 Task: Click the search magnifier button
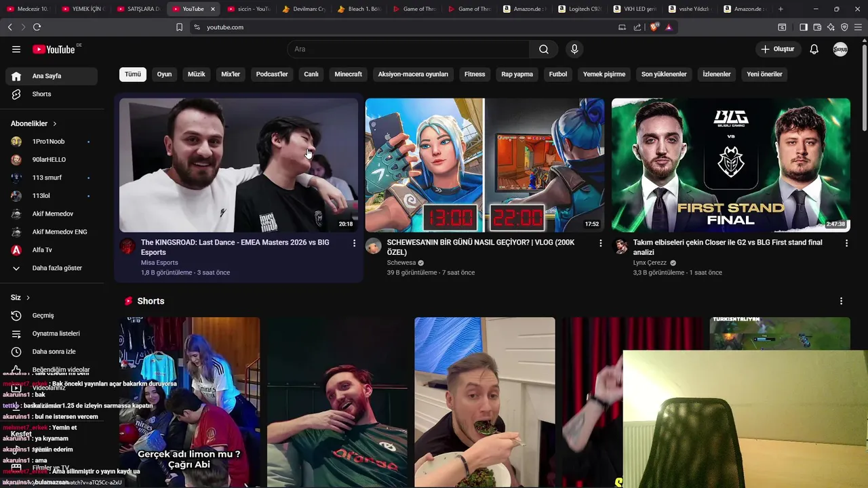544,49
